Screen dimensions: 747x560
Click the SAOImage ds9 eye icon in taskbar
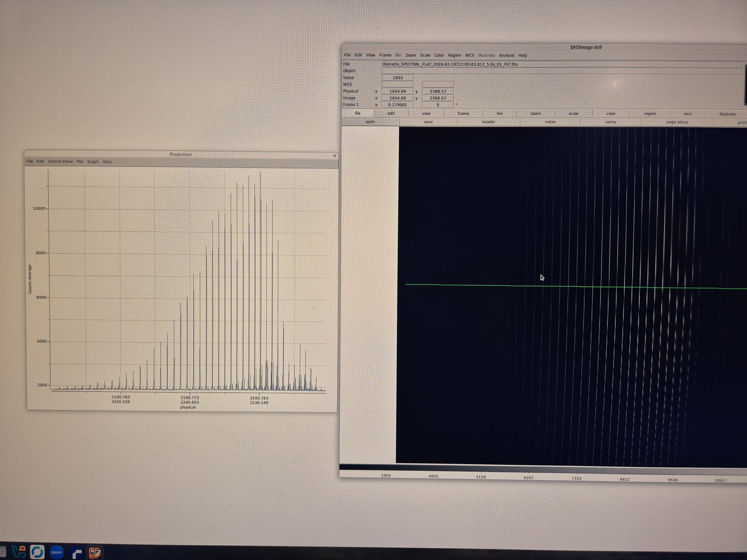coord(95,552)
